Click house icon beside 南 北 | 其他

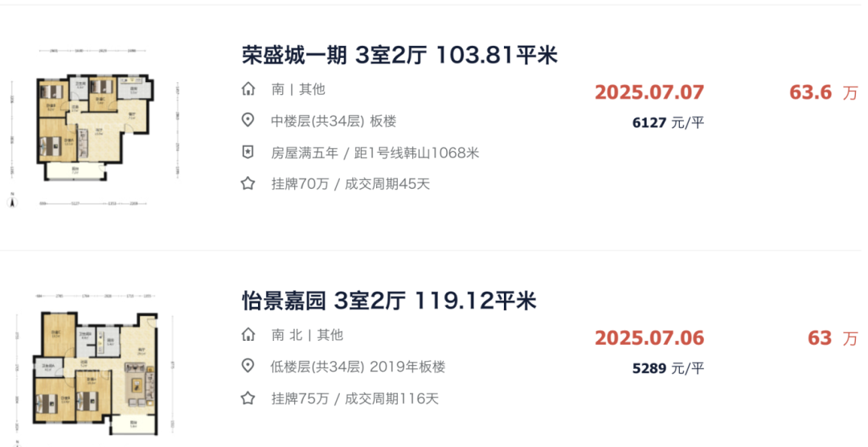248,334
